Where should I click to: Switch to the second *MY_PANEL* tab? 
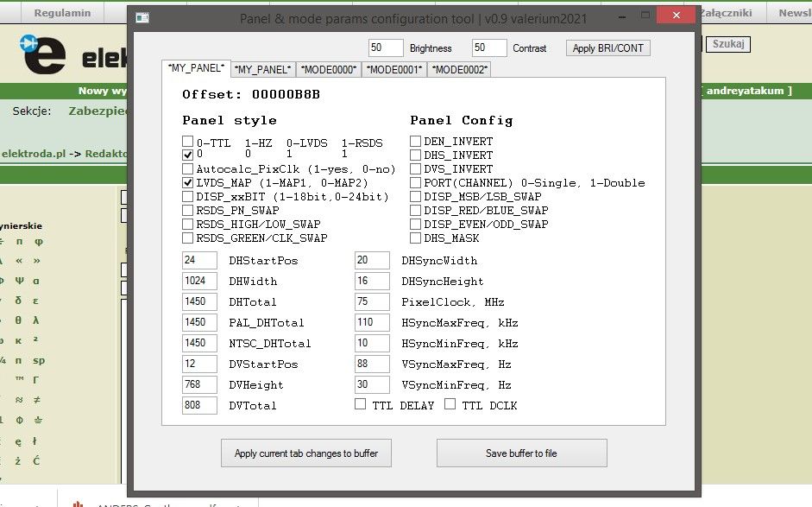coord(263,70)
